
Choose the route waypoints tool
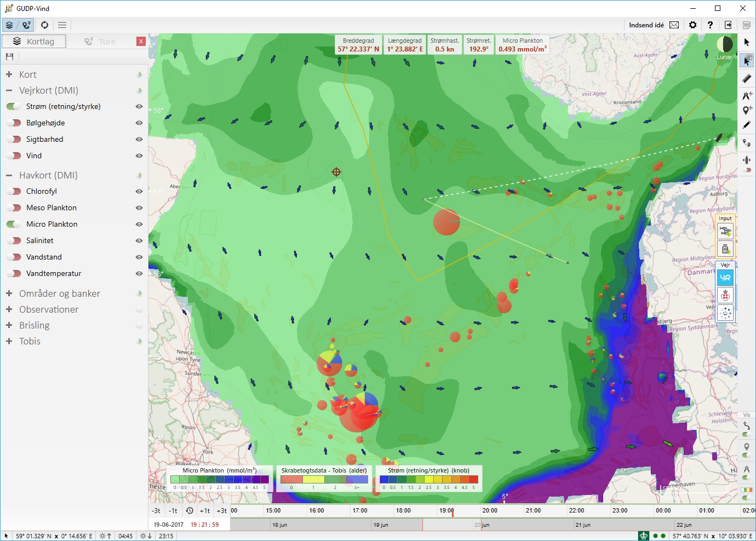pyautogui.click(x=747, y=143)
